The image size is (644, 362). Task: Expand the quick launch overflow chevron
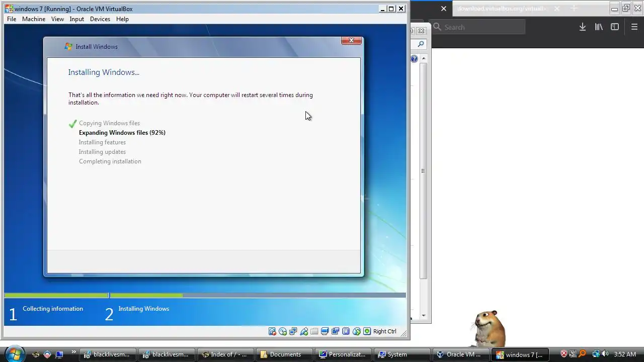tap(73, 352)
